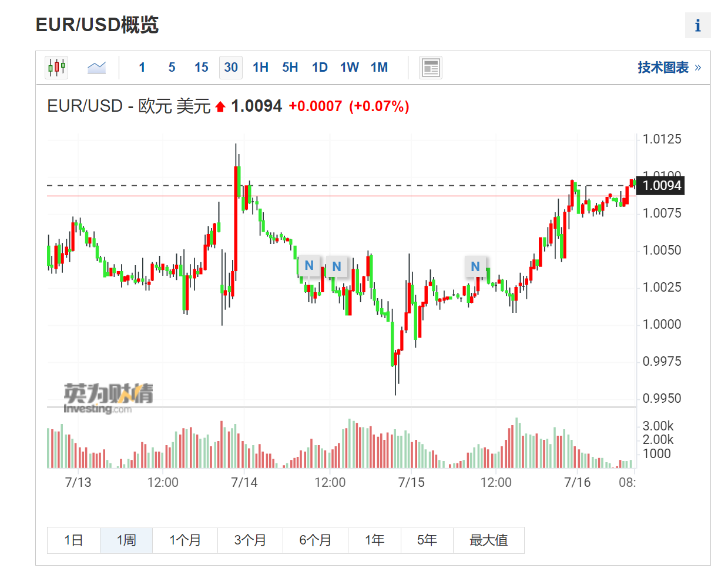
Task: Select the 1D interval
Action: coord(320,68)
